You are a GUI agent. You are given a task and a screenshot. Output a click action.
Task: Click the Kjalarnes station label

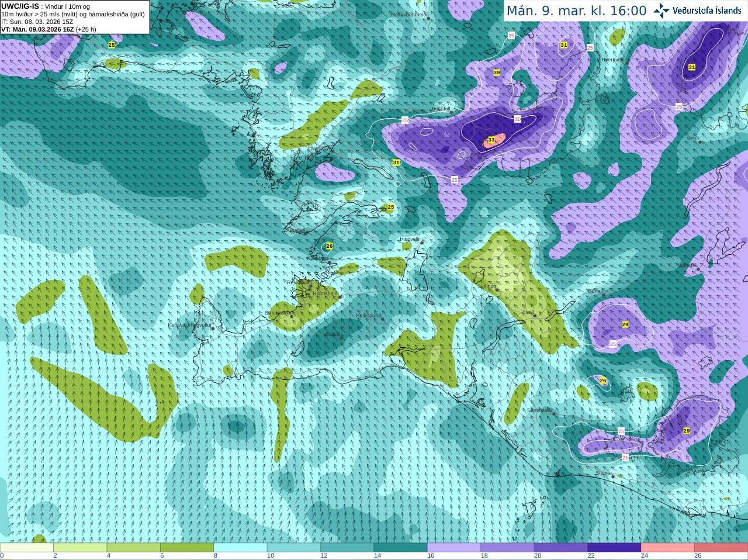[318, 258]
